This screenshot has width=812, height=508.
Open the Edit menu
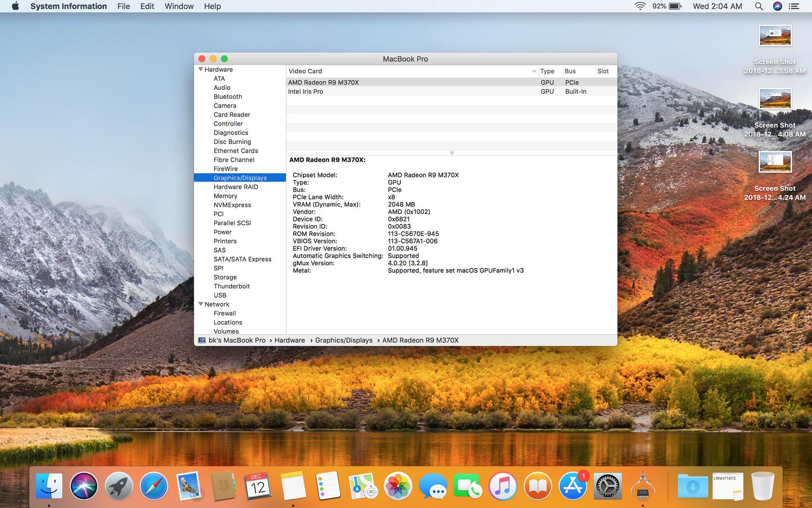[x=147, y=6]
